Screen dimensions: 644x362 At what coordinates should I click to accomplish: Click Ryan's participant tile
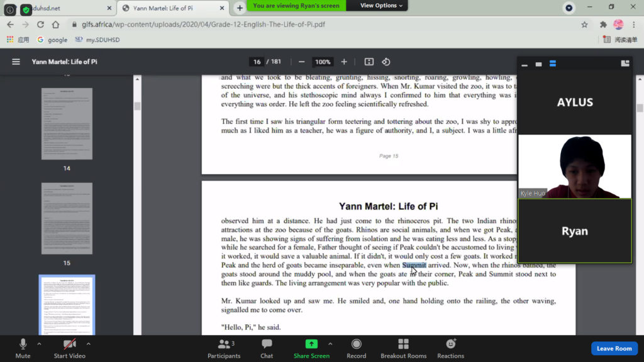(x=575, y=231)
